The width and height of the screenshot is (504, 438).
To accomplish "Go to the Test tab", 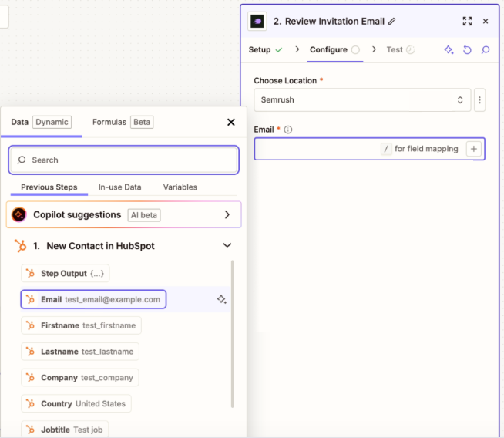I will 400,50.
